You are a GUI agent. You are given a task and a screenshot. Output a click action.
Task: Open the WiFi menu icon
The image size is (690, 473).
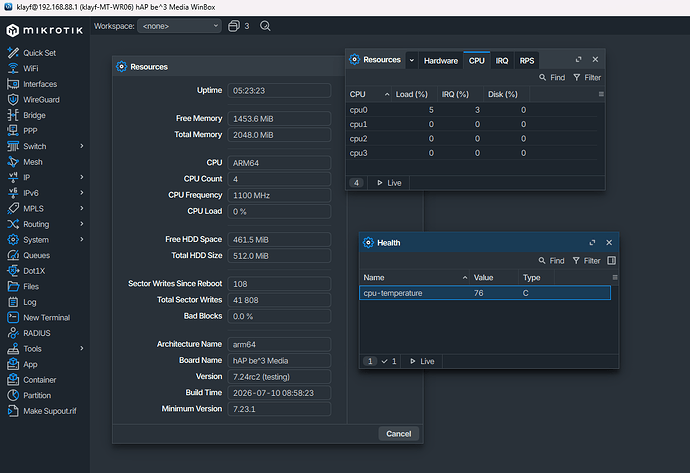pyautogui.click(x=13, y=68)
